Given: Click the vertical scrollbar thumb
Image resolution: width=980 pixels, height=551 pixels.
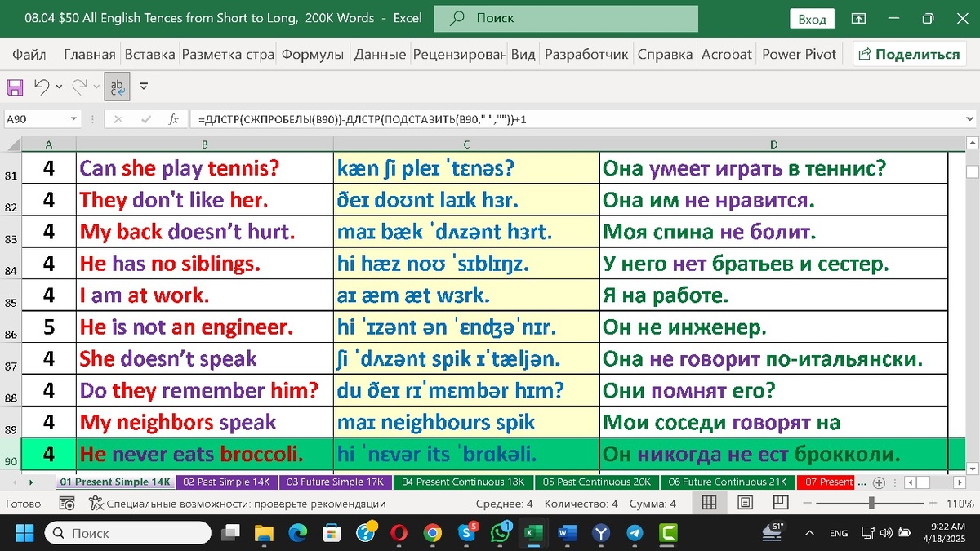Looking at the screenshot, I should click(972, 171).
